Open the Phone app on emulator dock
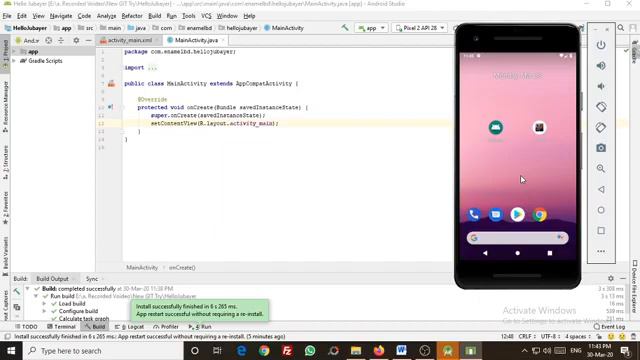 pyautogui.click(x=474, y=214)
